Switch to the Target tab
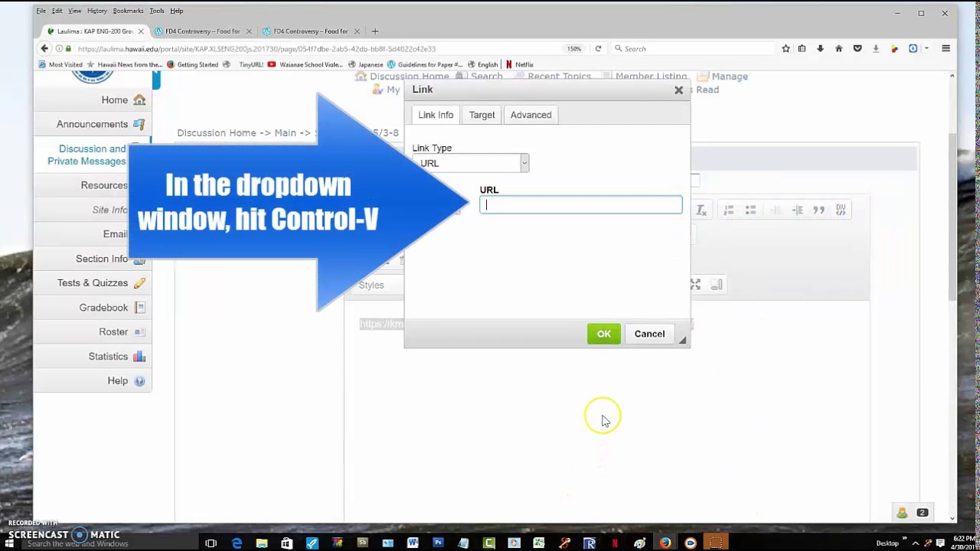 coord(482,115)
